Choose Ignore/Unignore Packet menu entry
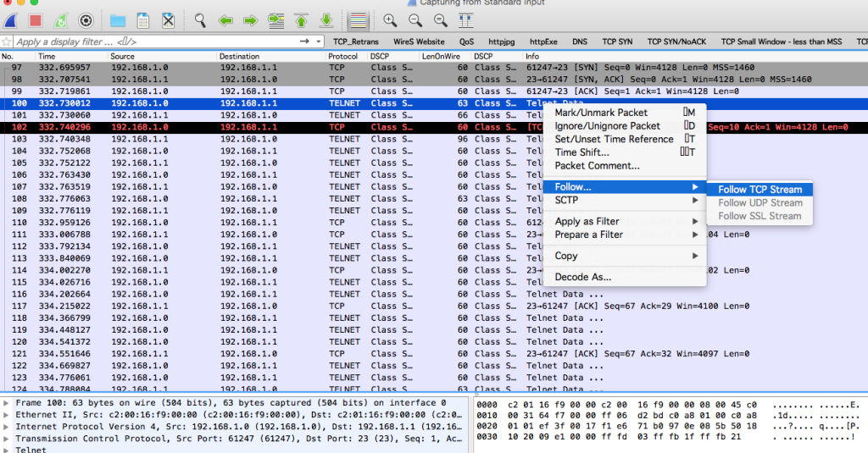 coord(625,125)
